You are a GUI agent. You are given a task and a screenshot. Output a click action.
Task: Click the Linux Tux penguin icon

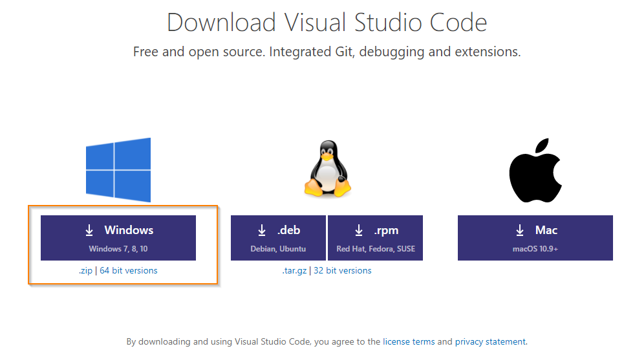(x=328, y=169)
